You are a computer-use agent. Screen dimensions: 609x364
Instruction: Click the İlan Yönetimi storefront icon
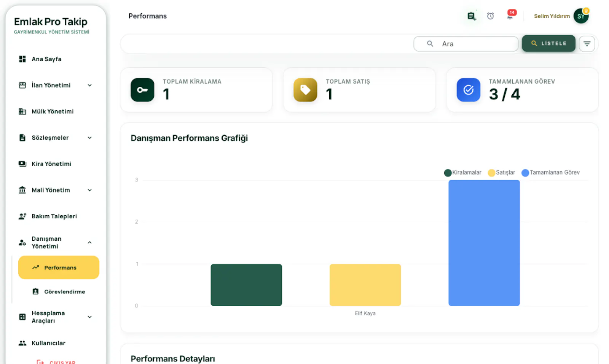tap(22, 85)
